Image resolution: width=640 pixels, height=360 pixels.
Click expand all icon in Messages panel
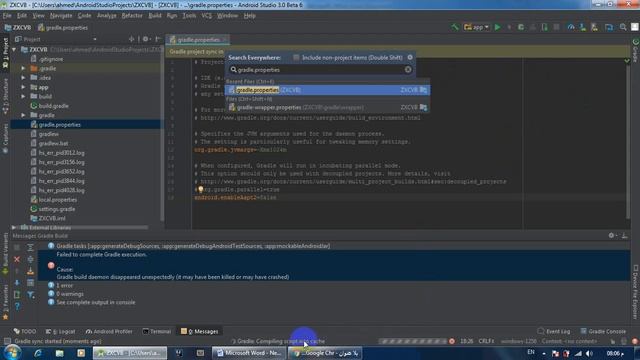click(x=31, y=247)
